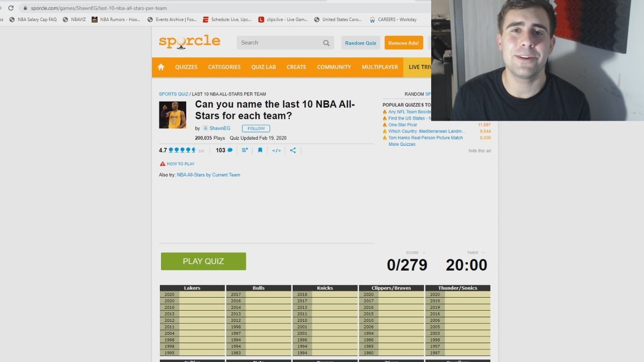Click the search magnifier icon
The width and height of the screenshot is (644, 362).
pyautogui.click(x=327, y=43)
